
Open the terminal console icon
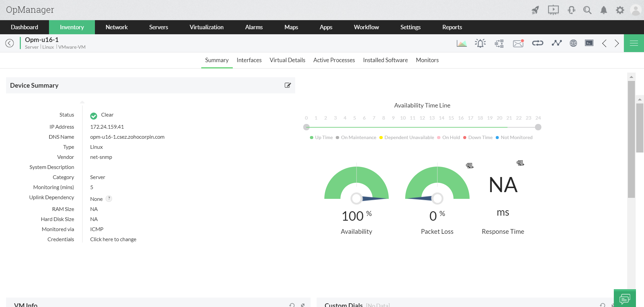coord(589,43)
